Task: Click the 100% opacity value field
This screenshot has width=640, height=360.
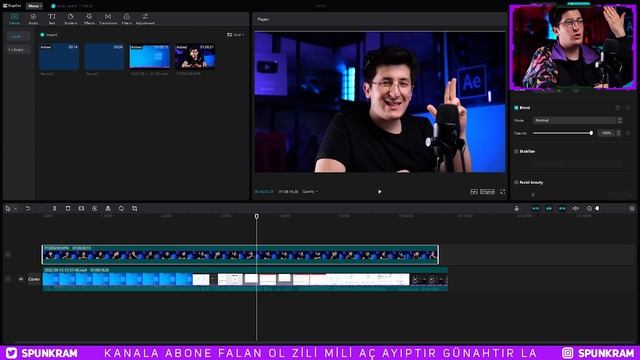Action: (607, 133)
